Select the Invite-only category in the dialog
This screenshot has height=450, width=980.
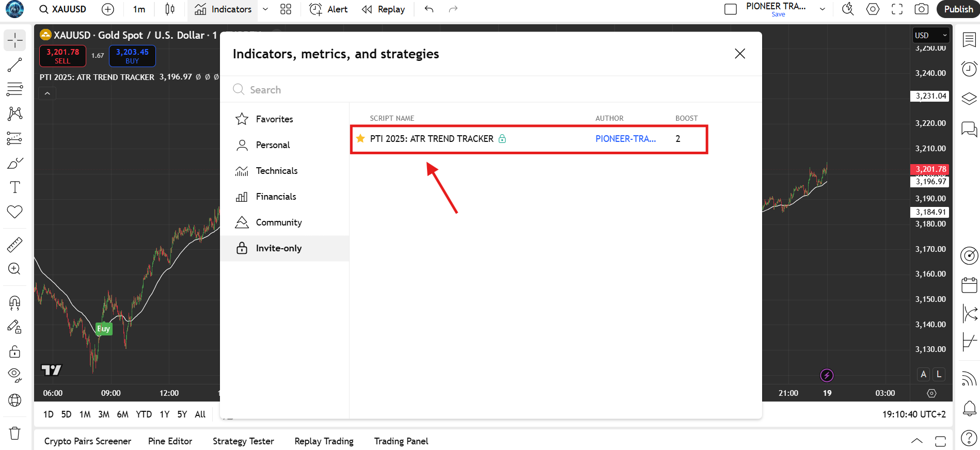click(x=284, y=248)
